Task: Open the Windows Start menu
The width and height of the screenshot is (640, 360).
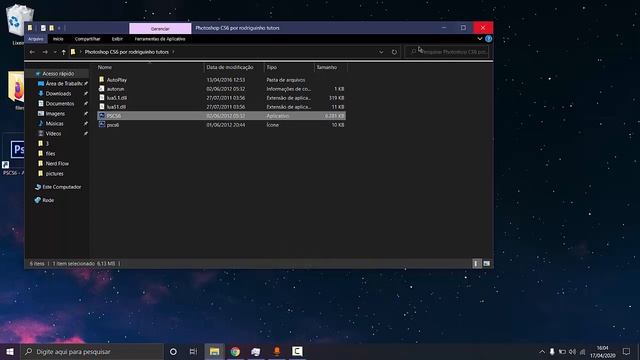Action: tap(10, 351)
